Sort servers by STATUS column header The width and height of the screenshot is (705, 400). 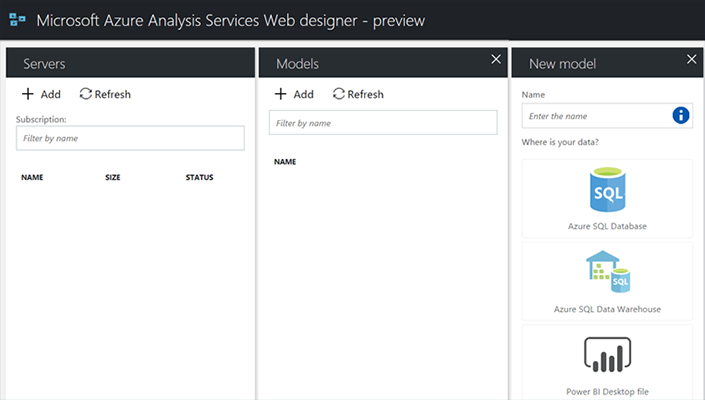tap(199, 177)
